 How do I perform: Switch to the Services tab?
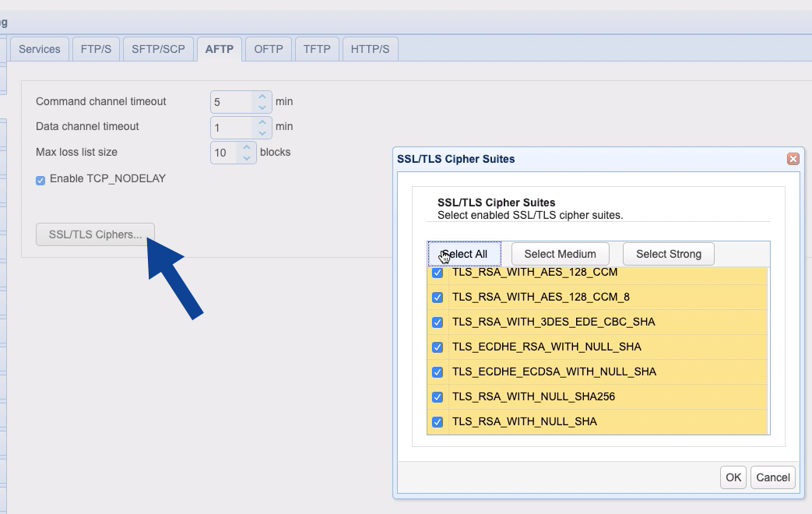(x=40, y=48)
